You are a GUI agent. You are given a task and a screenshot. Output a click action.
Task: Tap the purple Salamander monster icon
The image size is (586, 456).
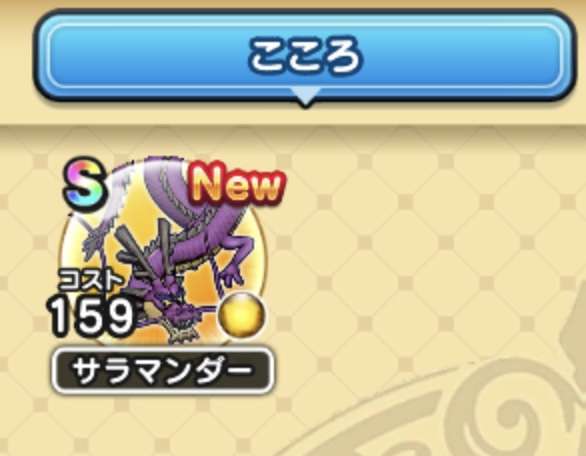click(x=164, y=250)
